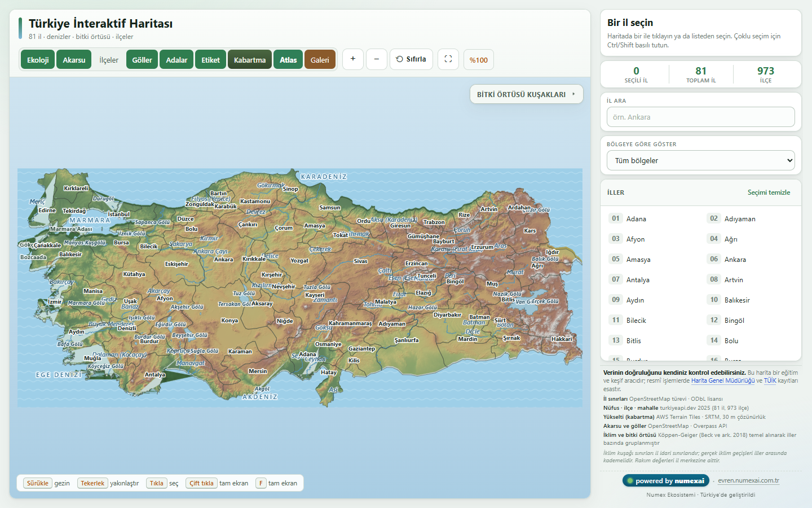Select Artvin in the province list

point(750,279)
